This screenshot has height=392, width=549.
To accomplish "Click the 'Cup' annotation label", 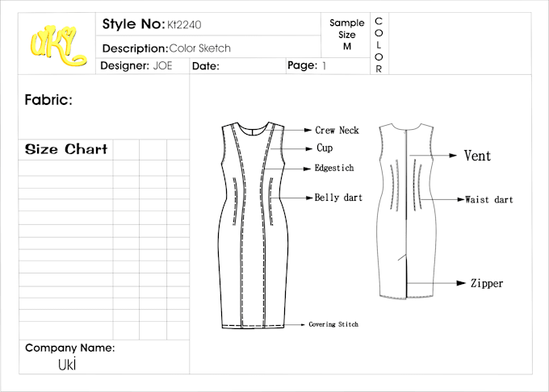I will pyautogui.click(x=325, y=148).
